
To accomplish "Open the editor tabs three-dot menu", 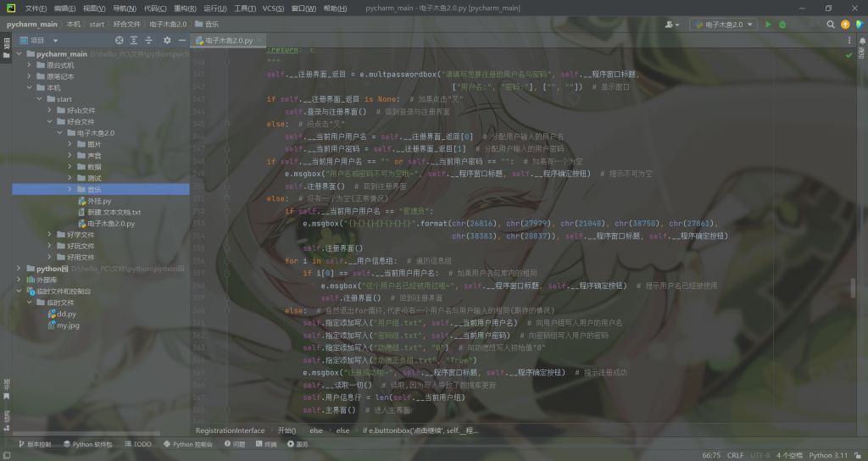I will click(x=849, y=41).
